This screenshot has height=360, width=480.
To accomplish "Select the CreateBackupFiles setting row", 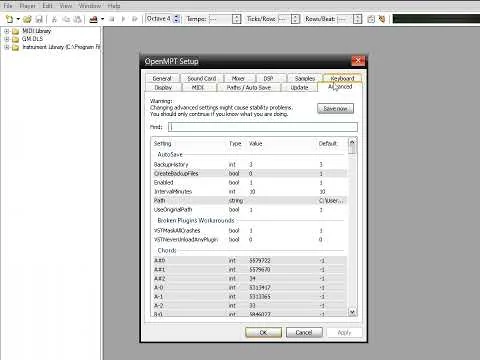I will pyautogui.click(x=249, y=173).
